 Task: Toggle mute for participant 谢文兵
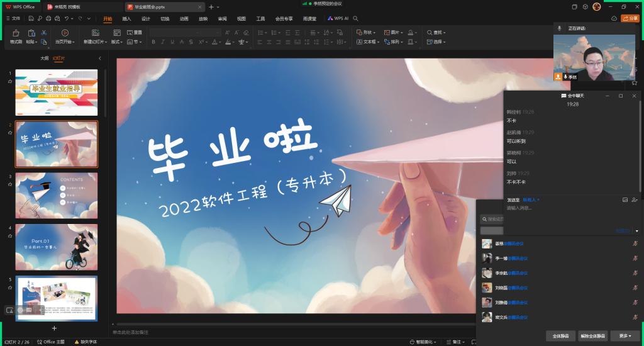(x=635, y=317)
